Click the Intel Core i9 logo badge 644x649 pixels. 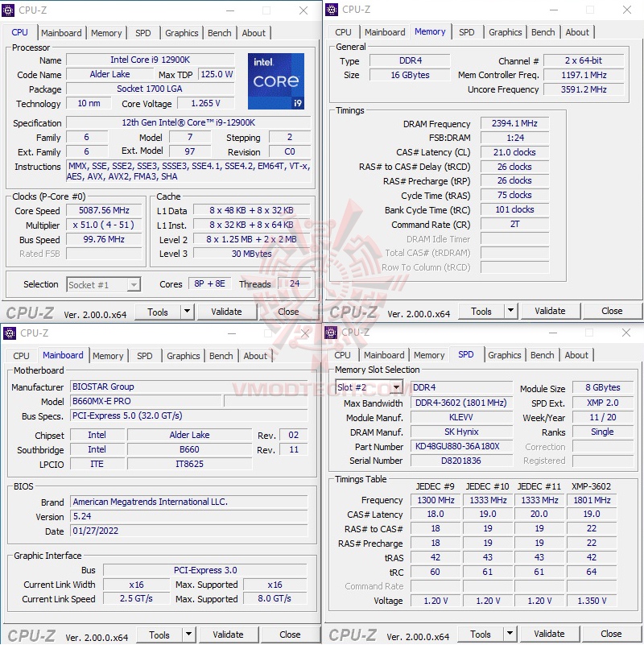(x=276, y=81)
